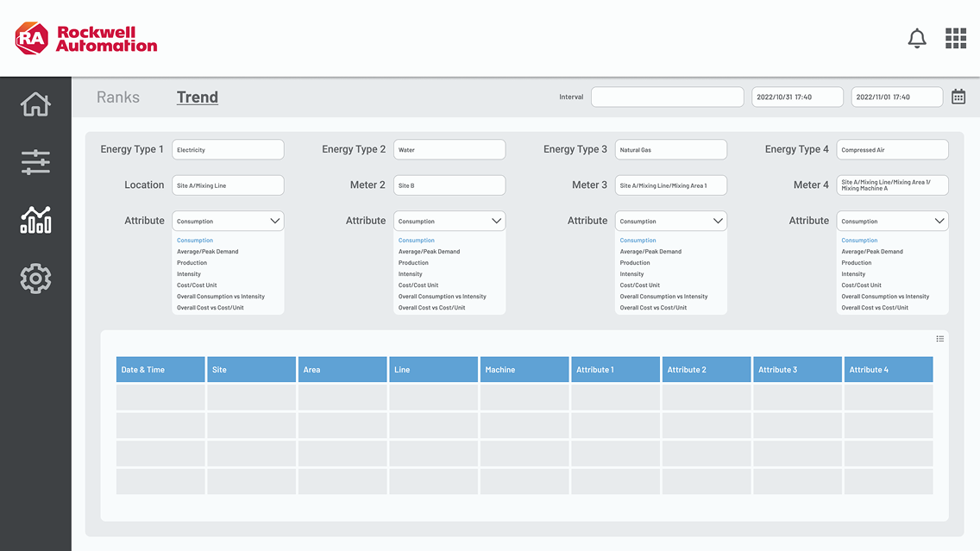Select Cost/Cost Unit in second Attribute list
The width and height of the screenshot is (980, 551).
(418, 285)
